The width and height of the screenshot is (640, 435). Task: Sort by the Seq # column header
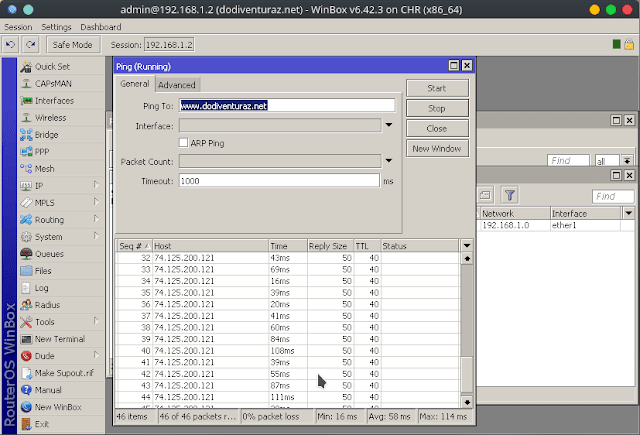pos(134,246)
